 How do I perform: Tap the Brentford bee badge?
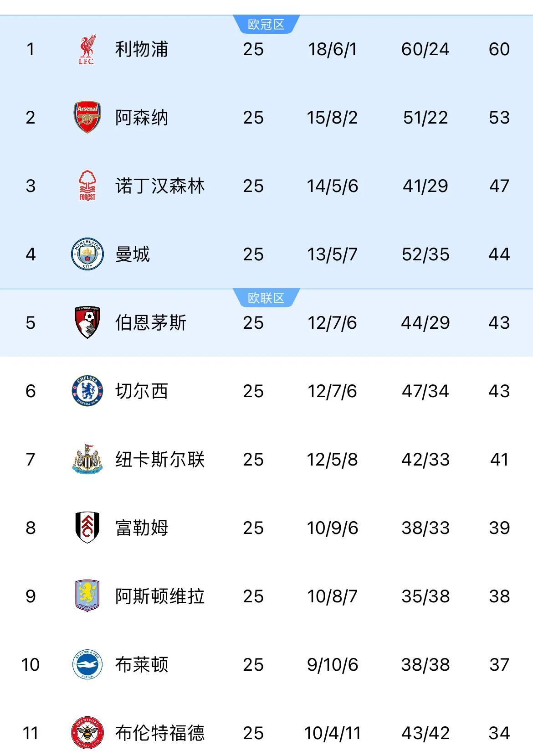tap(87, 733)
